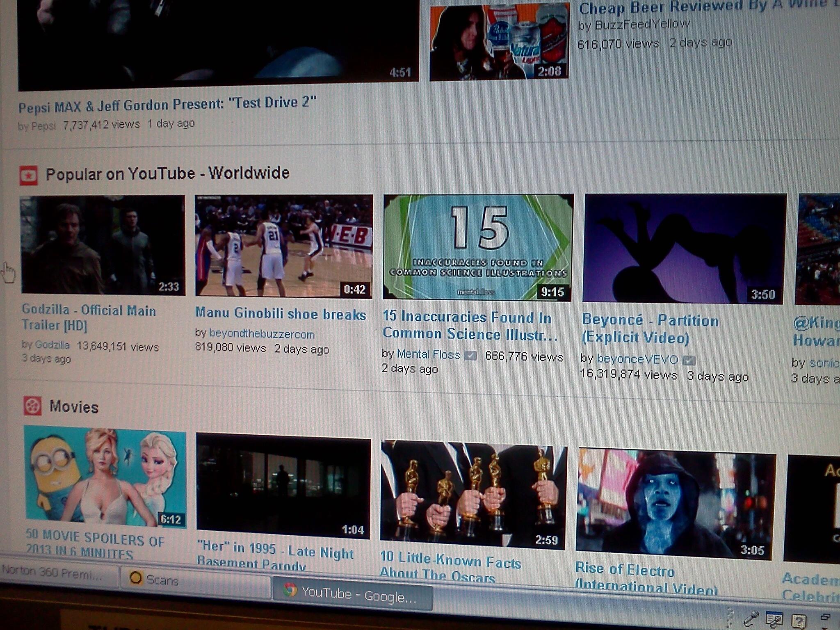Open the "Her" in 1995 - Late Night title

[x=275, y=556]
